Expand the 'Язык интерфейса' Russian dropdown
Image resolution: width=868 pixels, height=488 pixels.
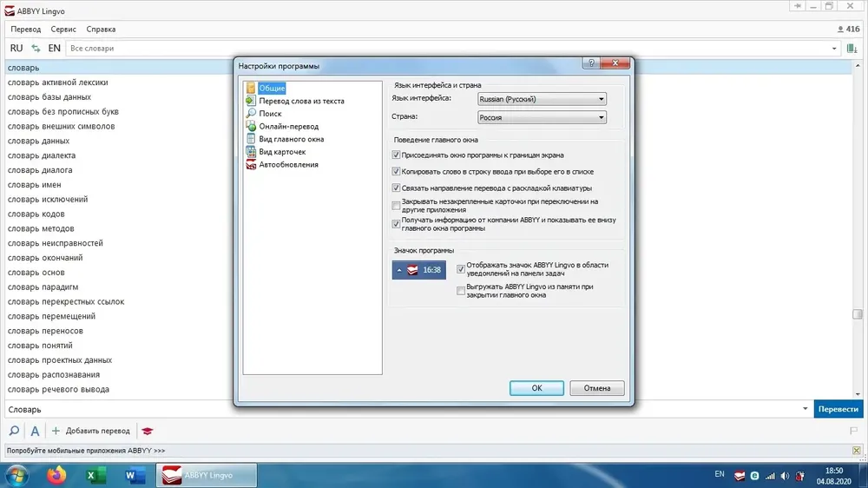point(542,99)
